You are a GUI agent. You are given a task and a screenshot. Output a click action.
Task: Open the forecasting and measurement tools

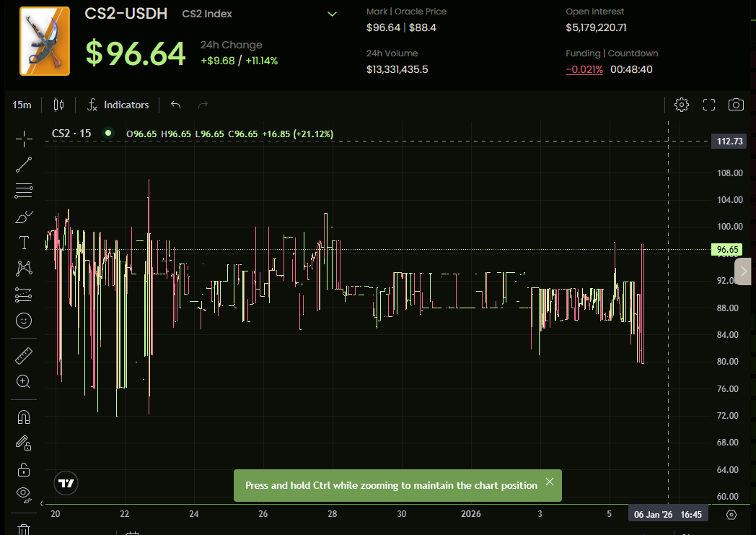pyautogui.click(x=24, y=295)
